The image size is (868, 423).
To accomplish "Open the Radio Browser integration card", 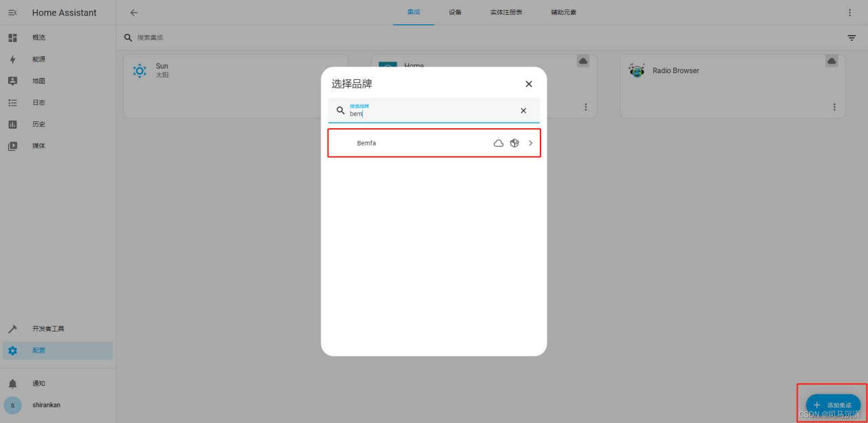I will coord(732,86).
